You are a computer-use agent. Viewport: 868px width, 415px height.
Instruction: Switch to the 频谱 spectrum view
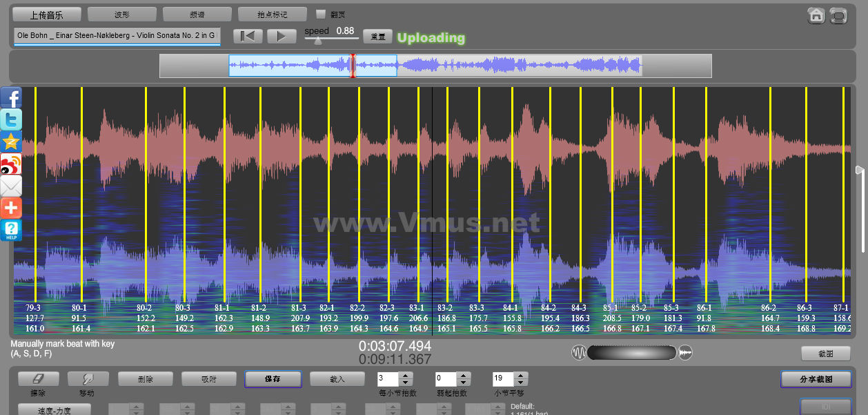(x=197, y=15)
